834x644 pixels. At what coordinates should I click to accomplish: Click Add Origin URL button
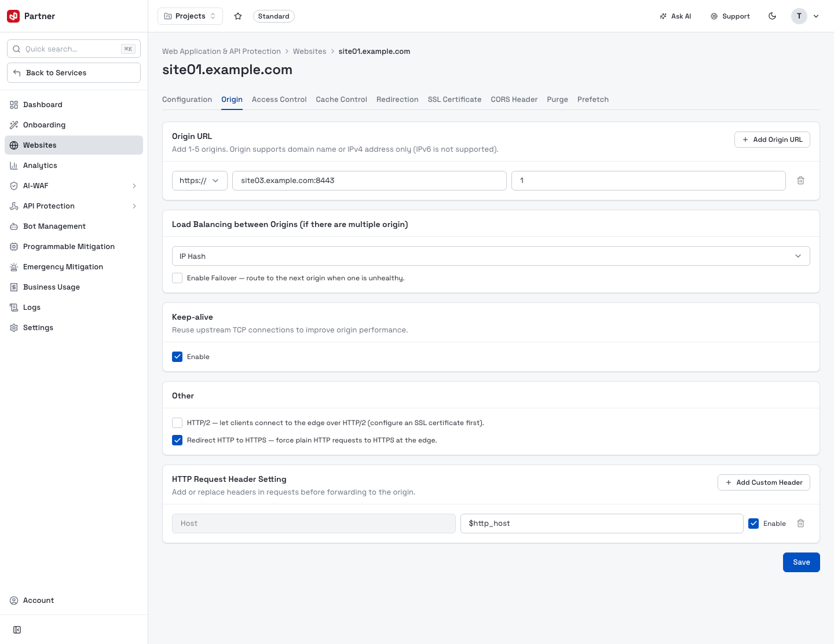click(x=772, y=140)
